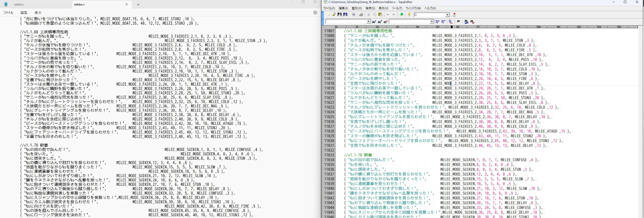Image resolution: width=644 pixels, height=218 pixels.
Task: Click in the TepaEditor search text field
Action: (x=346, y=22)
